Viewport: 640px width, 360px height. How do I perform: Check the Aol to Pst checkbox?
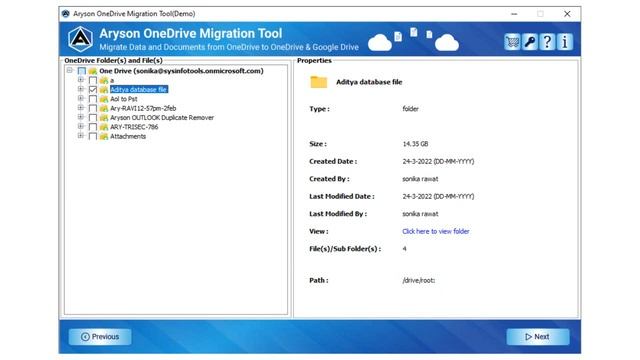pyautogui.click(x=93, y=99)
